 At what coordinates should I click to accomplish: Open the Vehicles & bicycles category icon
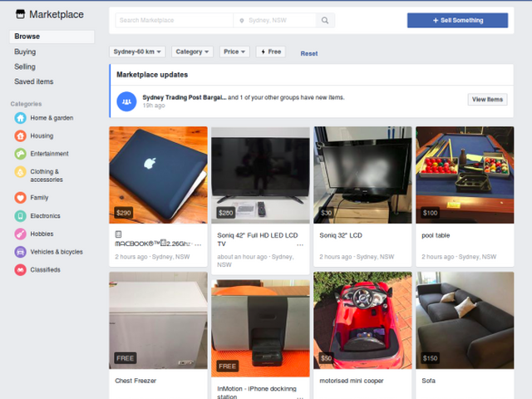(x=20, y=252)
